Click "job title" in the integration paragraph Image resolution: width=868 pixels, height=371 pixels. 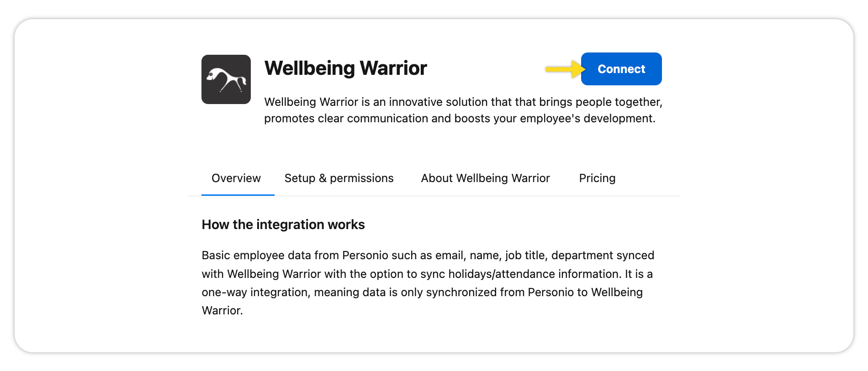[x=525, y=255]
